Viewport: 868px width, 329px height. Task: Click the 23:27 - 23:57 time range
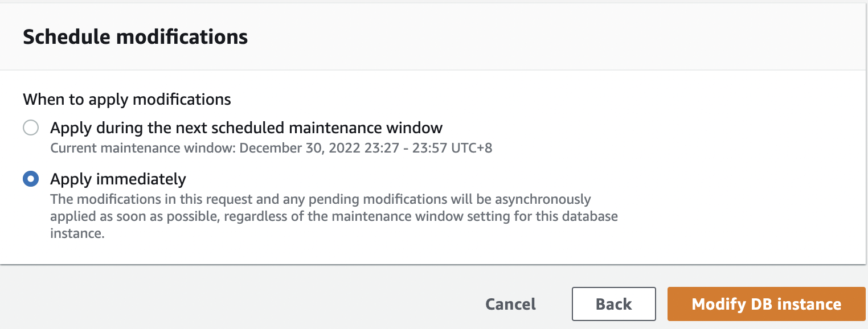(x=406, y=149)
